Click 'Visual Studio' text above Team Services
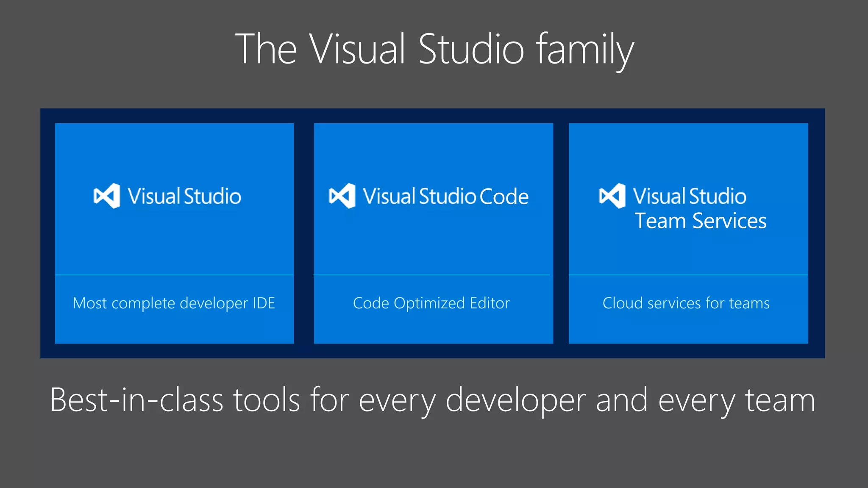This screenshot has height=488, width=868. click(x=690, y=196)
